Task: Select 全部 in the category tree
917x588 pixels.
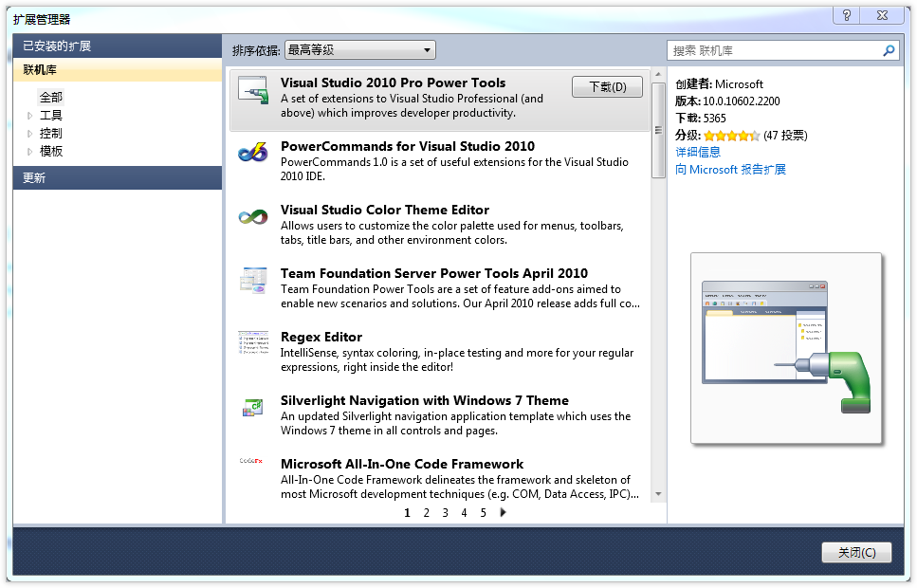Action: [x=51, y=97]
